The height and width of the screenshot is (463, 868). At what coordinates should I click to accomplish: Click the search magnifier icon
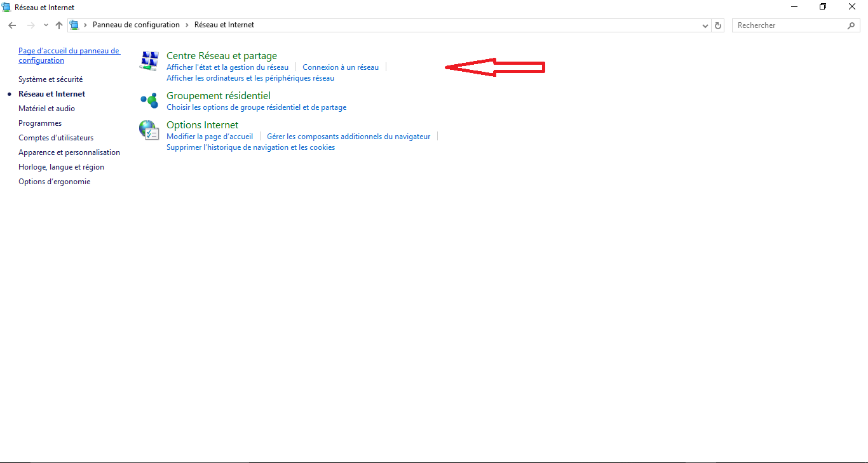851,25
